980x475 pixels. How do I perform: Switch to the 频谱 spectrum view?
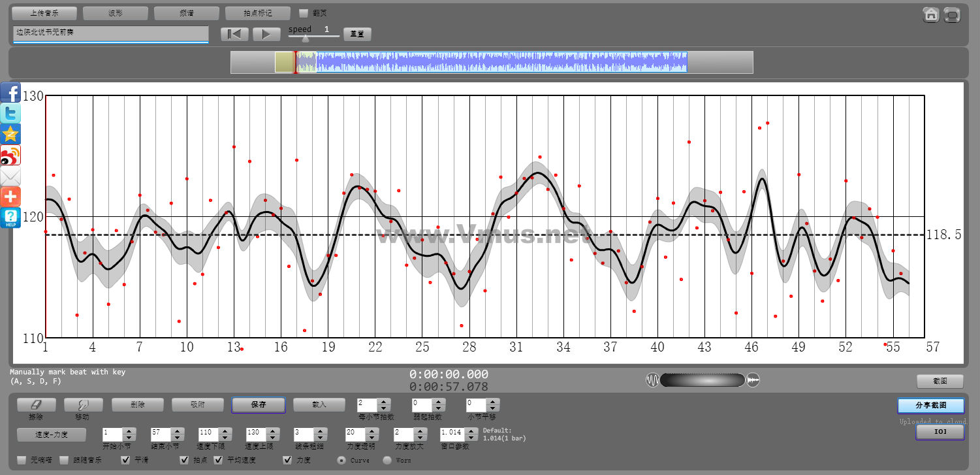click(186, 13)
